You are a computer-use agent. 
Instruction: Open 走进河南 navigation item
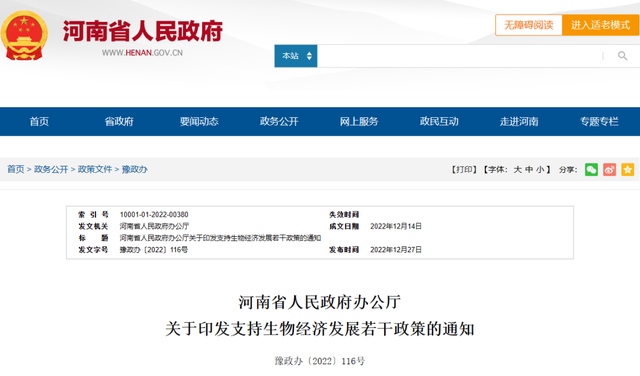519,121
